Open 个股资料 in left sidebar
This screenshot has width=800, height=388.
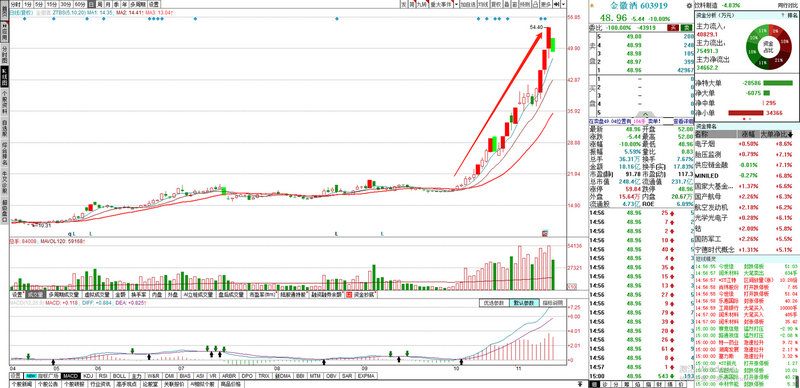(5, 103)
